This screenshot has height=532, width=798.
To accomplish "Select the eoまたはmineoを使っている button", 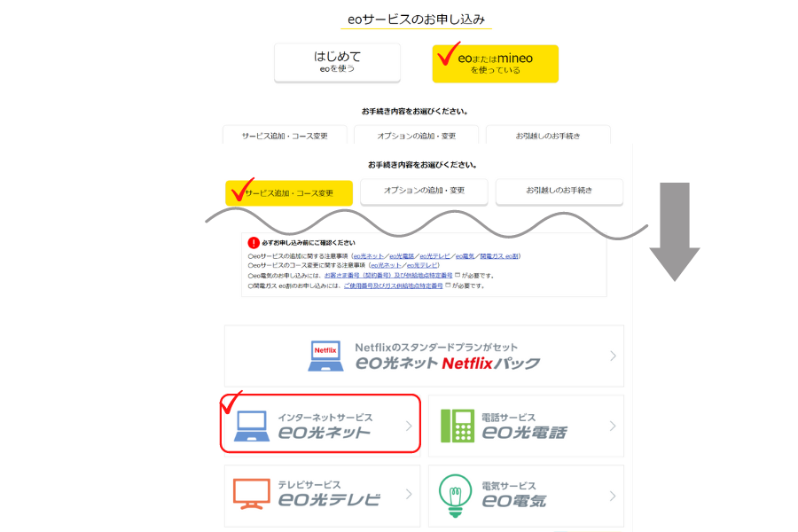I will (x=495, y=64).
